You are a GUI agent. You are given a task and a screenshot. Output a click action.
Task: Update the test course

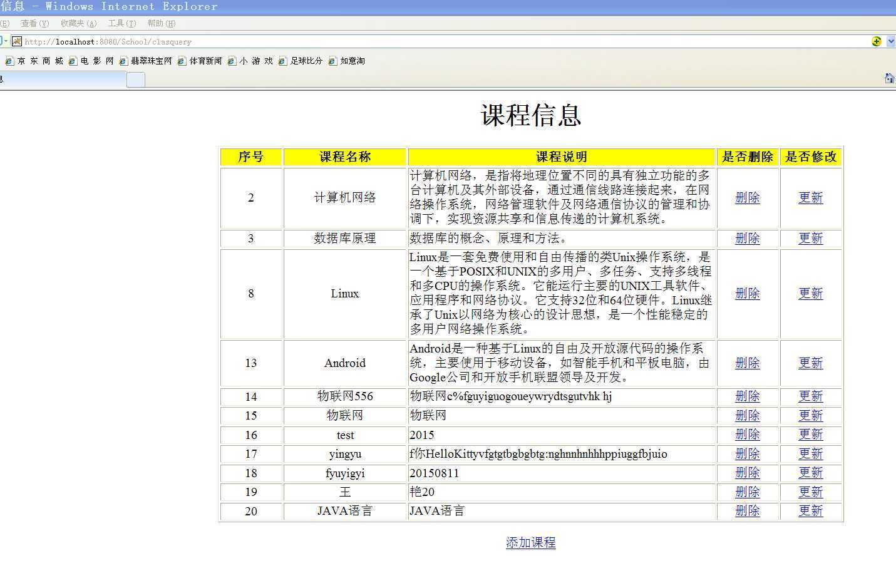coord(811,435)
